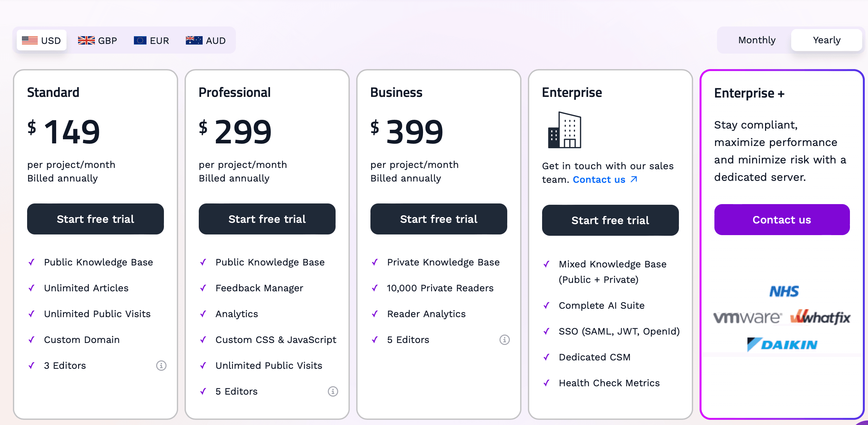The image size is (868, 425).
Task: Start free trial for Enterprise plan
Action: point(610,220)
